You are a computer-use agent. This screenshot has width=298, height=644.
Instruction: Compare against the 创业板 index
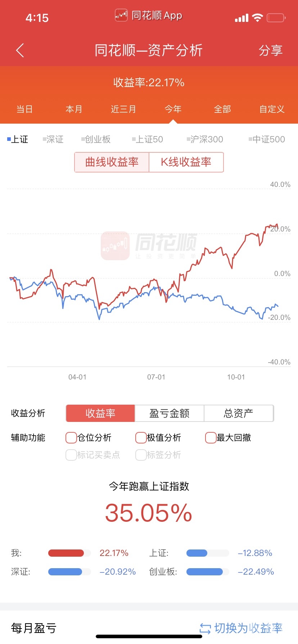coord(96,139)
